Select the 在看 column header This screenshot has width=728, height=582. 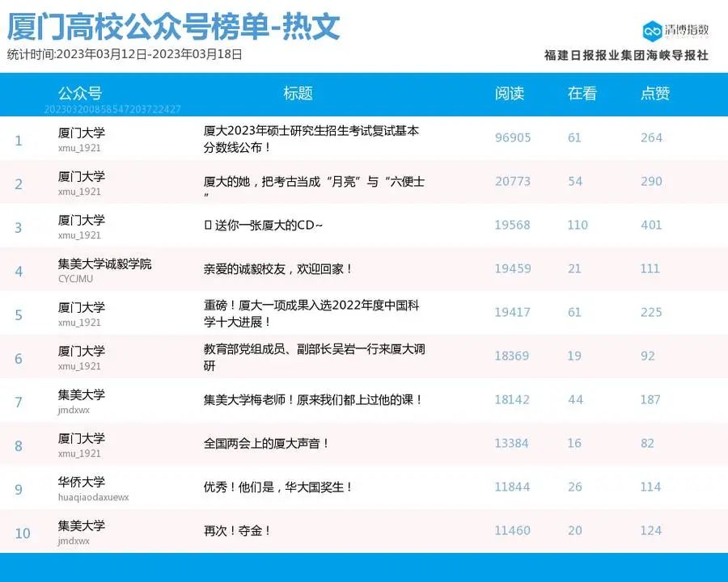(x=582, y=93)
